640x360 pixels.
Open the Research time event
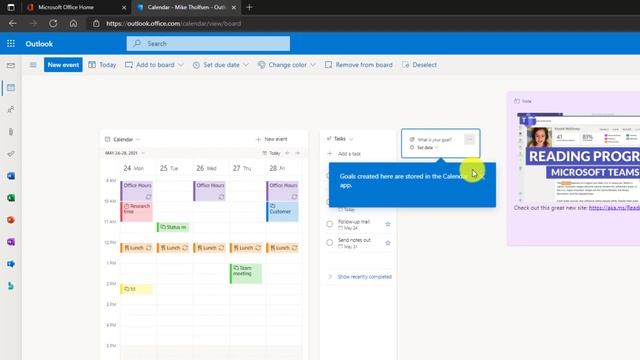136,211
